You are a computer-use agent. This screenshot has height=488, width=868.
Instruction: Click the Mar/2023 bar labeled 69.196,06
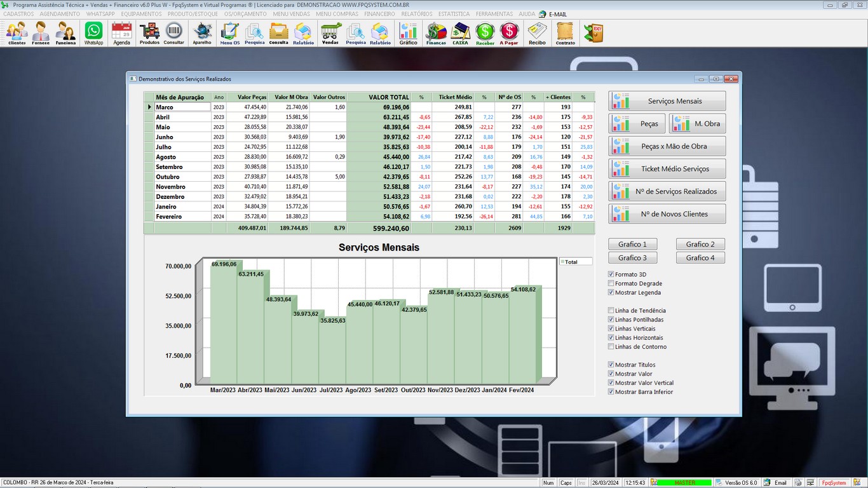coord(224,323)
